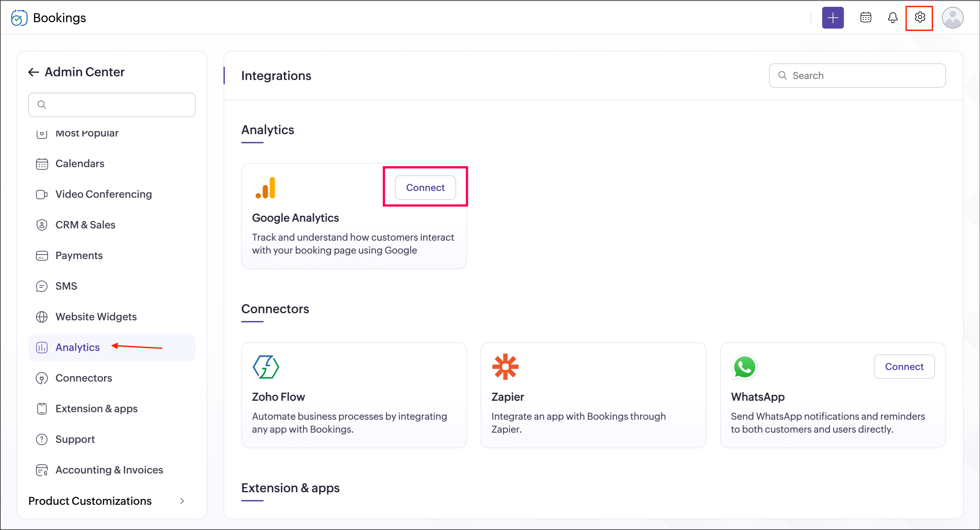This screenshot has width=980, height=530.
Task: Open user profile avatar
Action: pyautogui.click(x=952, y=18)
